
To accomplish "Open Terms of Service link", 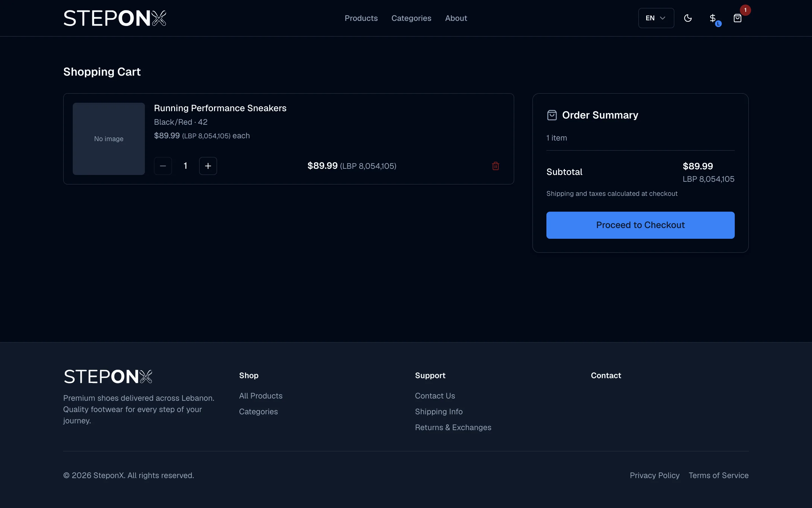I will pos(718,476).
